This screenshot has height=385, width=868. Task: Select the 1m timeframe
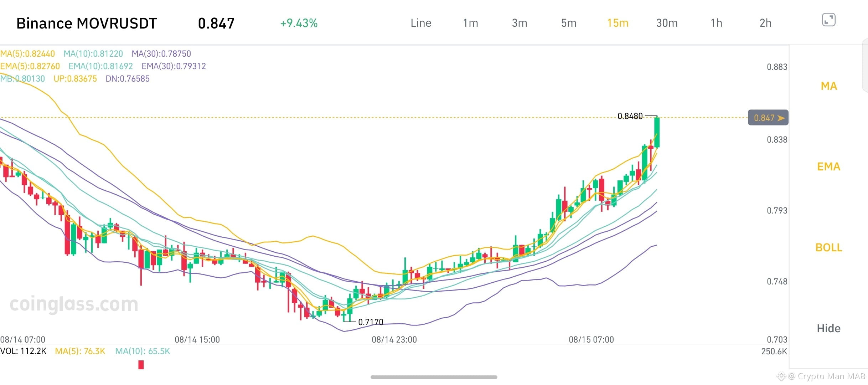pos(470,23)
